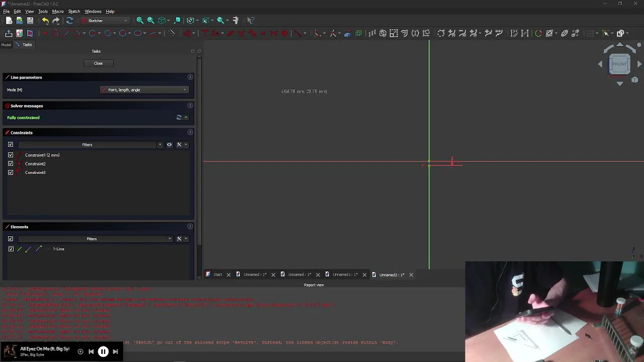Viewport: 644px width, 362px height.
Task: Switch to the Unnamed2 : 1* document tab
Action: [391, 275]
